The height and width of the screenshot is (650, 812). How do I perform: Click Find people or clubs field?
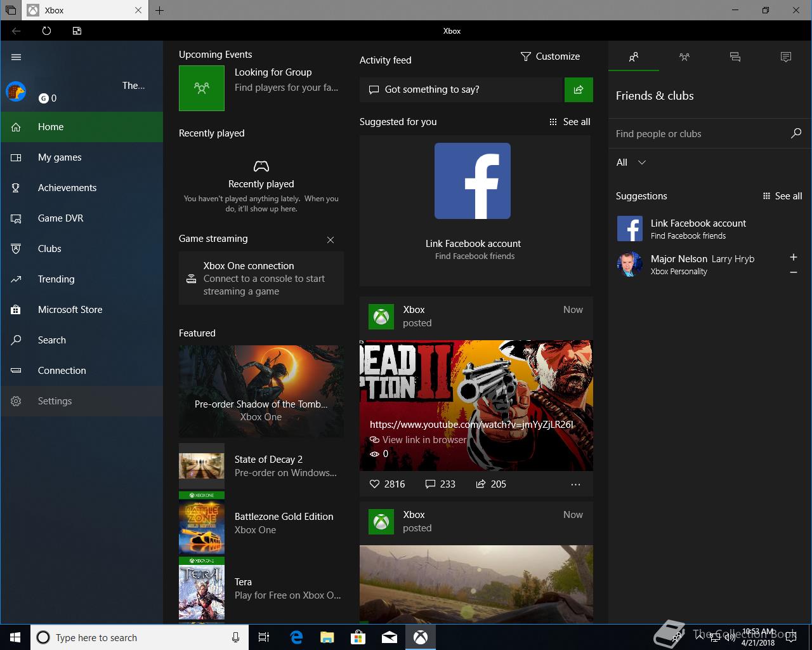698,134
